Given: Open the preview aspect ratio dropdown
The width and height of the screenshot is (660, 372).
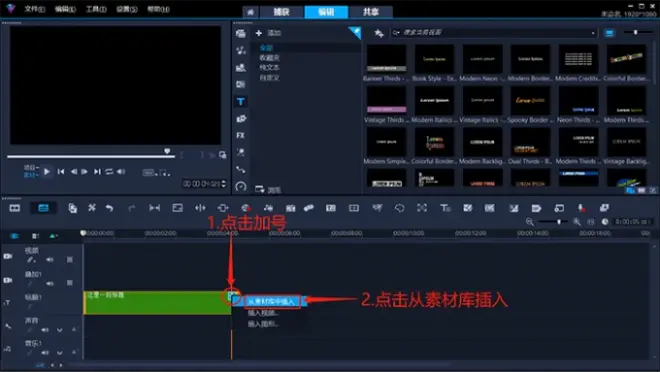Looking at the screenshot, I should [150, 173].
